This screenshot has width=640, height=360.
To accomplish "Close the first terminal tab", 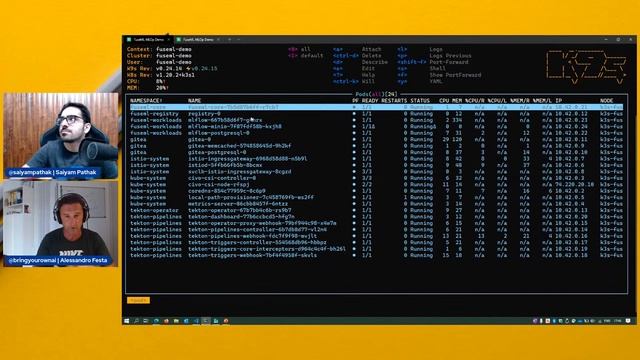I will (x=168, y=40).
